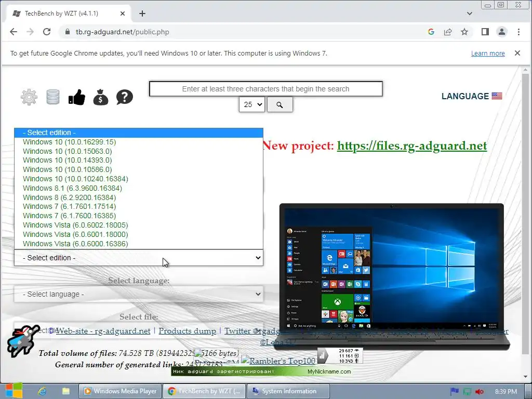The height and width of the screenshot is (399, 532).
Task: Open the Twitter @rgadguard link
Action: pyautogui.click(x=251, y=331)
